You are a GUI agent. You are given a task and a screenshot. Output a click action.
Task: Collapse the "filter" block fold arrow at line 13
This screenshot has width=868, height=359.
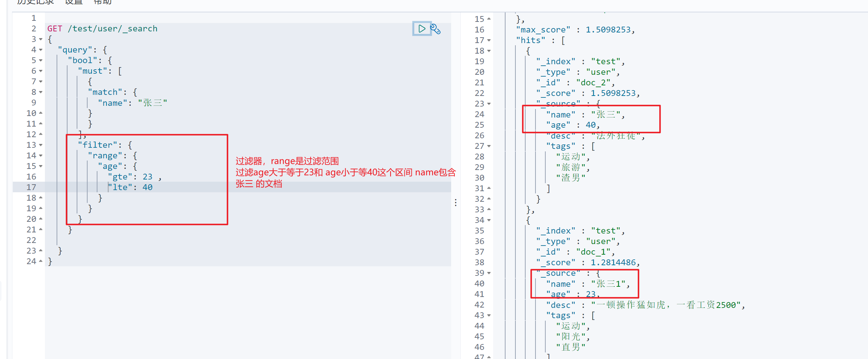pos(41,145)
